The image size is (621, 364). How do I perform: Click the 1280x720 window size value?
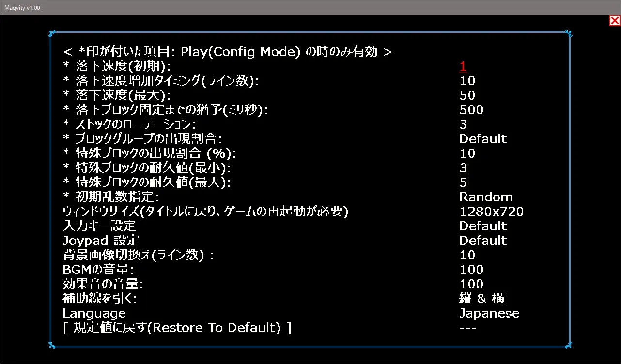tap(491, 212)
